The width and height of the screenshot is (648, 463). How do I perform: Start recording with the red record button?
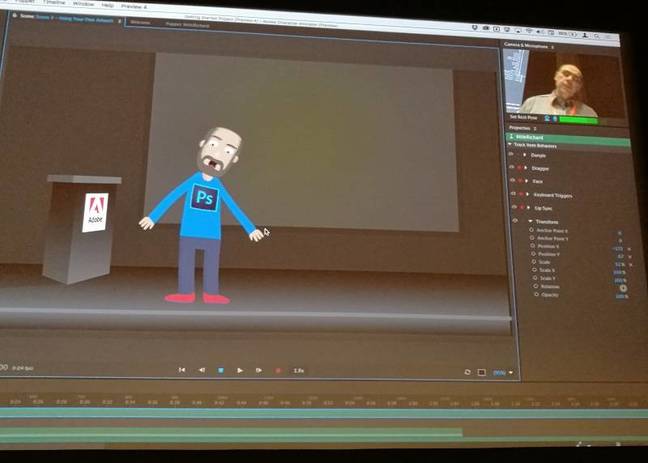(x=278, y=371)
